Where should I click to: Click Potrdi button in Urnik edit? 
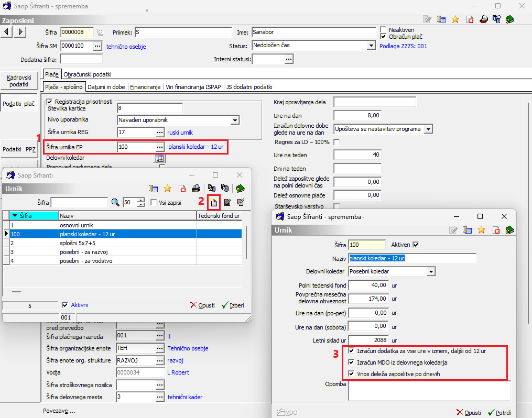(500, 413)
